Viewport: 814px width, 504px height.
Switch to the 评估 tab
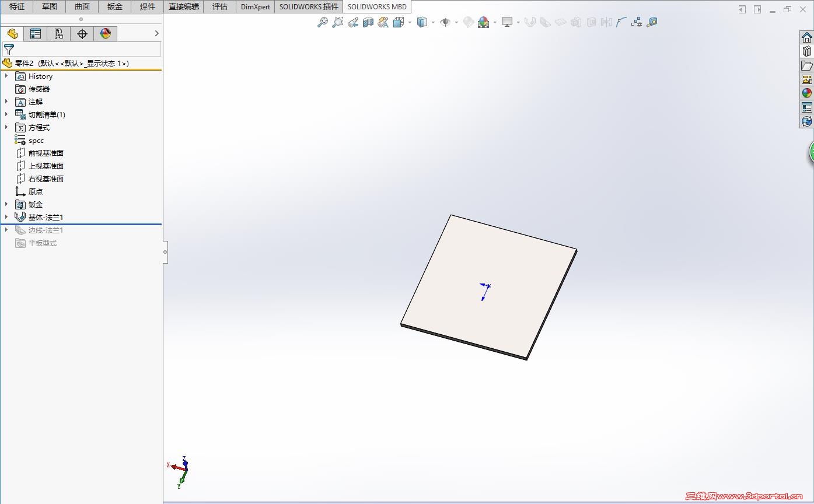point(220,6)
